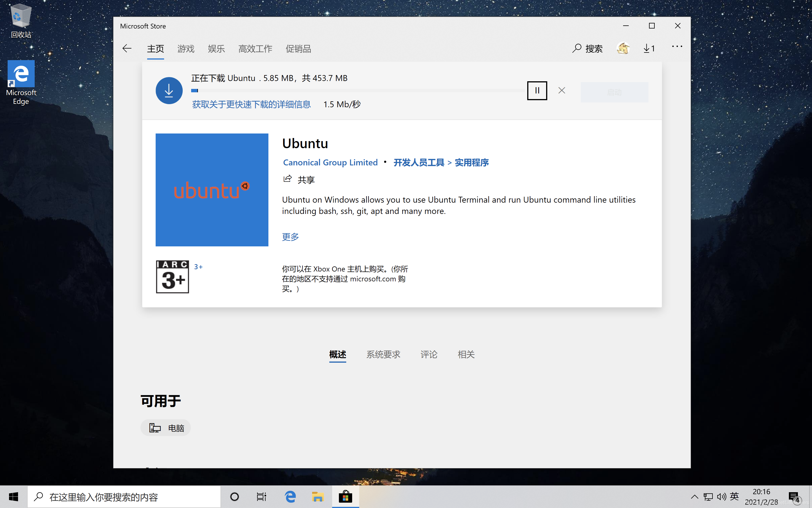Open Task View on the taskbar
The width and height of the screenshot is (812, 508).
coord(261,497)
